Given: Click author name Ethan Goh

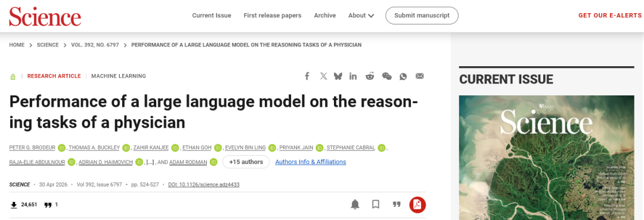Looking at the screenshot, I should coord(197,148).
